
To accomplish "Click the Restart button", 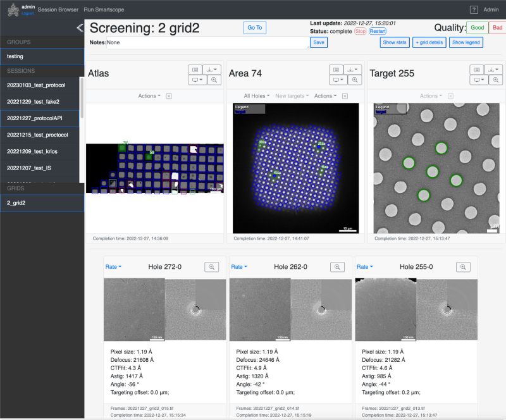I will [x=378, y=32].
